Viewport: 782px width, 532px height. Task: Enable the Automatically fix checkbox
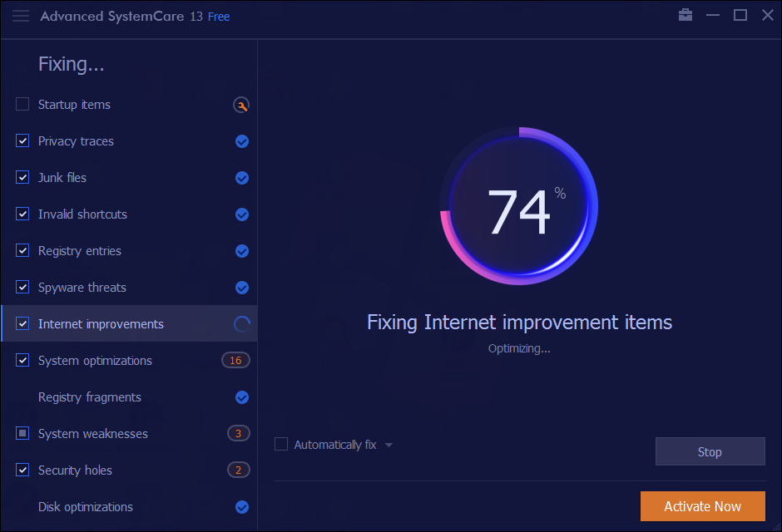(281, 444)
